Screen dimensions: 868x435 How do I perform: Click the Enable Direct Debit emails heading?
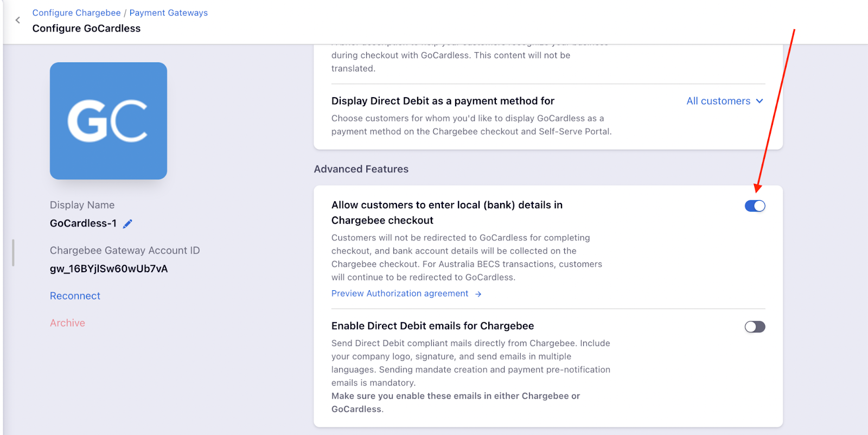(432, 326)
